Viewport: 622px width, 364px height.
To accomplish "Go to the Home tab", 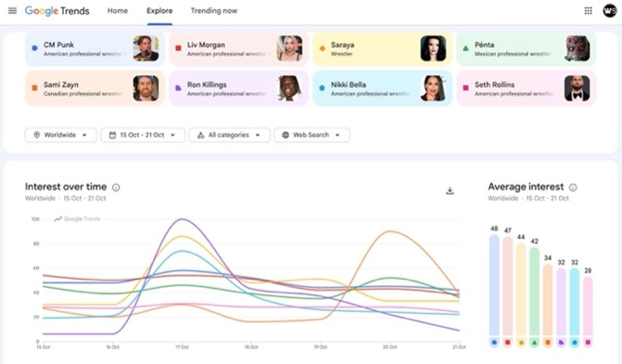I will click(118, 11).
